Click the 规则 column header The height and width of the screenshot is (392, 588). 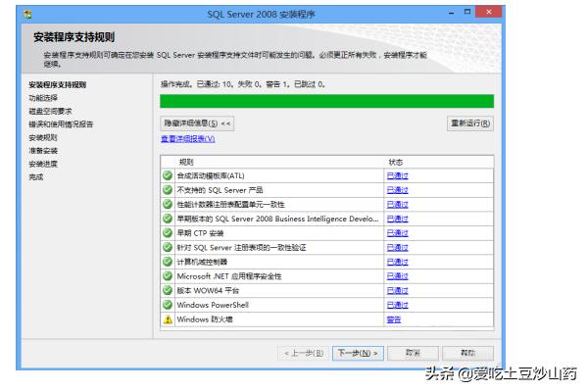click(186, 162)
